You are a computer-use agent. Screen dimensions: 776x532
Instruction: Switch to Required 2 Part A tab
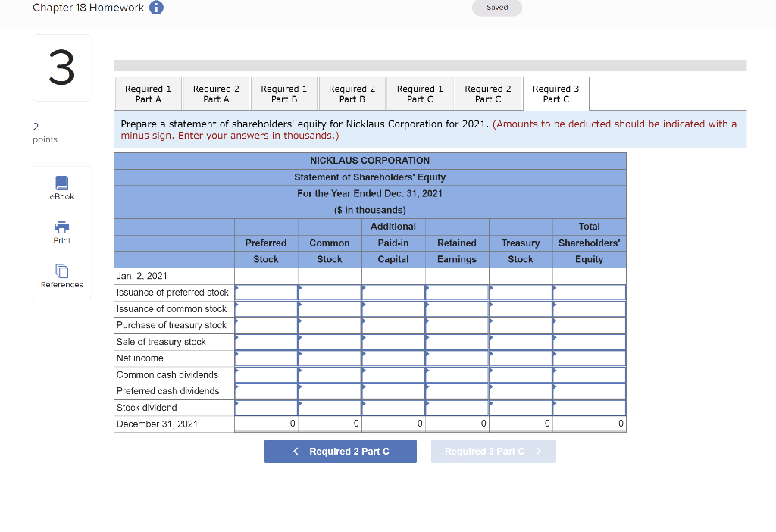tap(216, 93)
